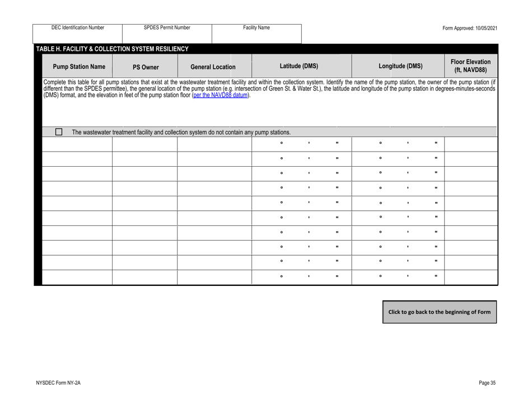Select the SPDES Permit Number field
This screenshot has height=410, width=532.
(x=167, y=34)
